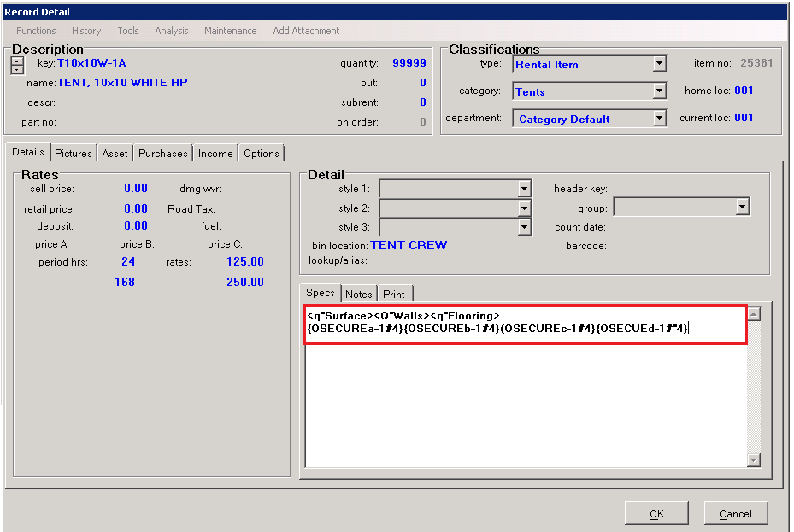The height and width of the screenshot is (532, 794).
Task: Click the record key spinner up arrow
Action: (17, 60)
